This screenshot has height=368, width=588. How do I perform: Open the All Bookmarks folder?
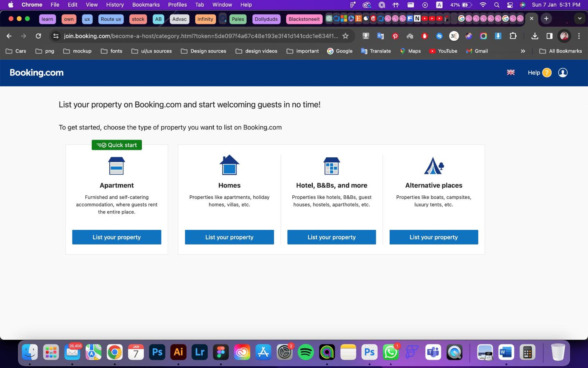click(x=561, y=51)
